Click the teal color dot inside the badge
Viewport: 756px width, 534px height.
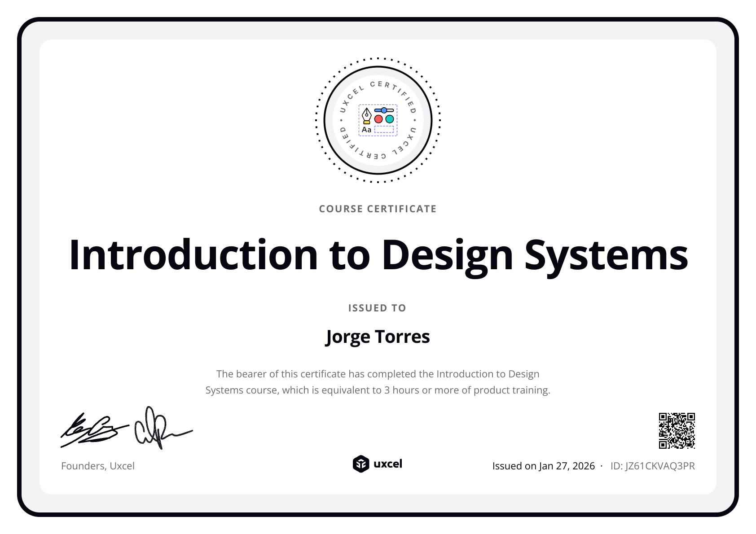click(389, 119)
